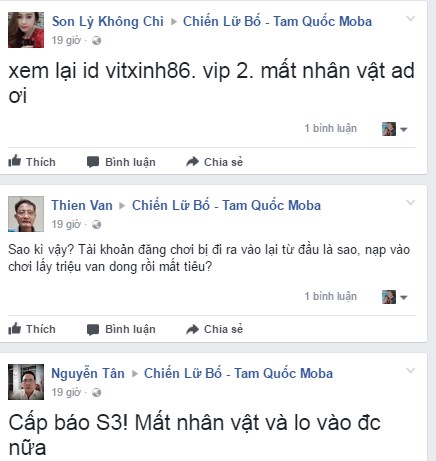Viewport: 436px width, 461px height.
Task: Click Son Lý Không Chì's profile picture
Action: [26, 30]
